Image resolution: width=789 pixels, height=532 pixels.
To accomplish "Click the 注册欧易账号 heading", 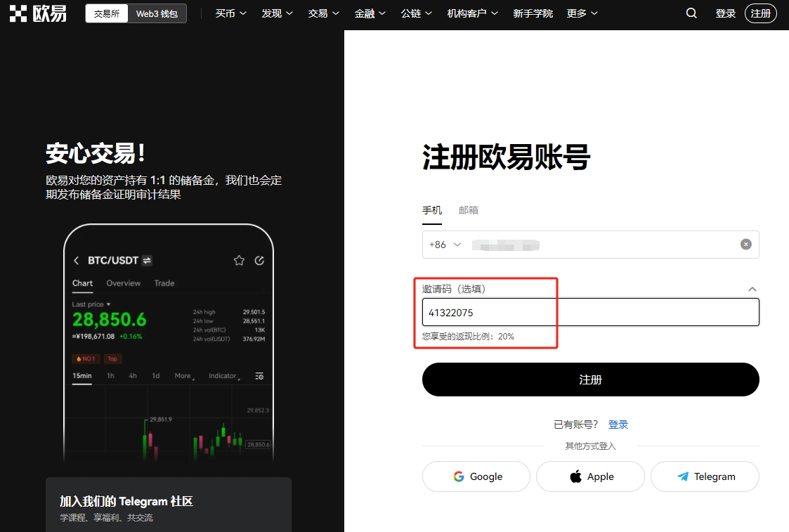I will 506,157.
